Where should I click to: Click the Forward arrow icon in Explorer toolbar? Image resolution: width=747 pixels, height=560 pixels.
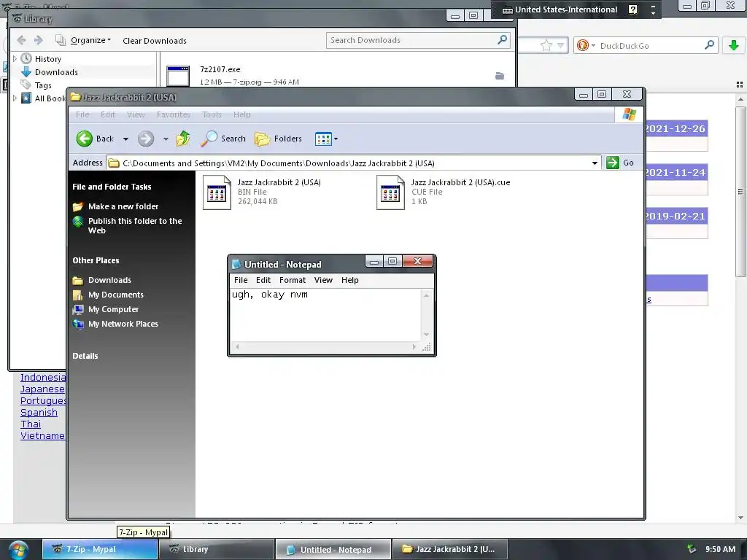[146, 139]
